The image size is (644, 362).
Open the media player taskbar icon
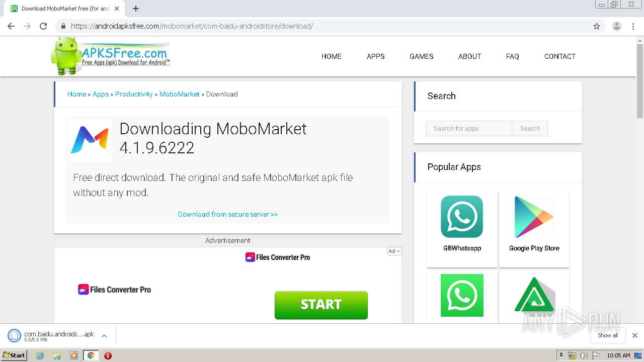pyautogui.click(x=74, y=355)
